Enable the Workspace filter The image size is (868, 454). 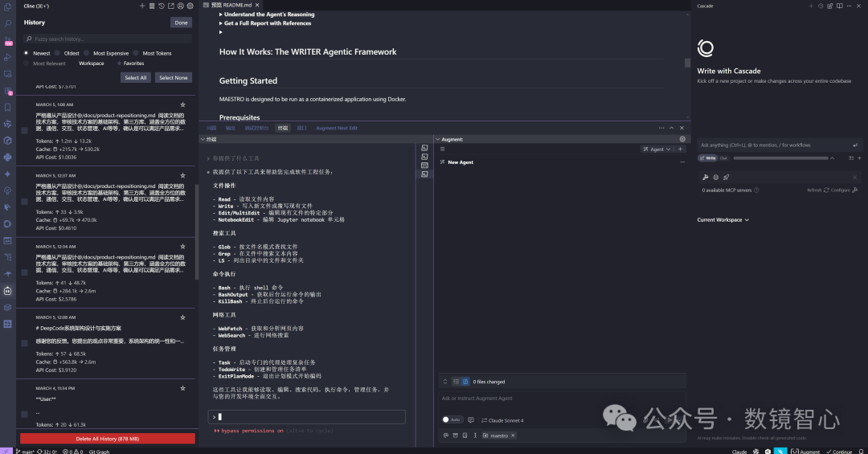[x=72, y=63]
